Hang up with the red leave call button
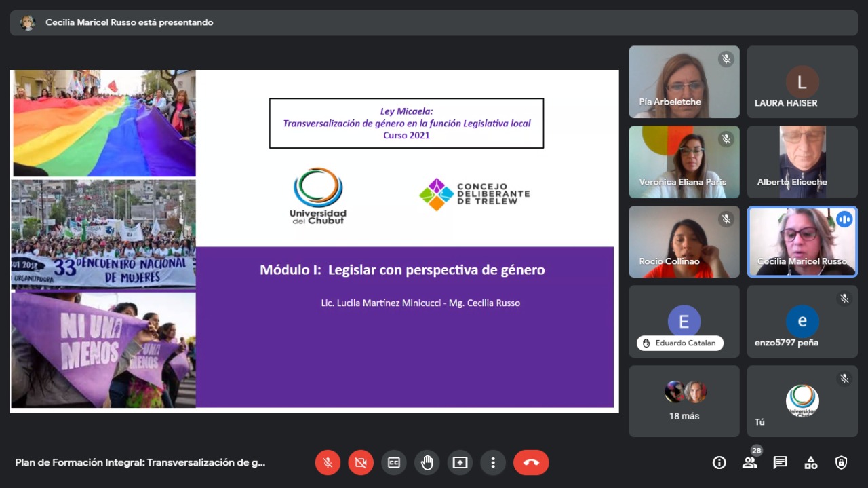 pyautogui.click(x=531, y=463)
